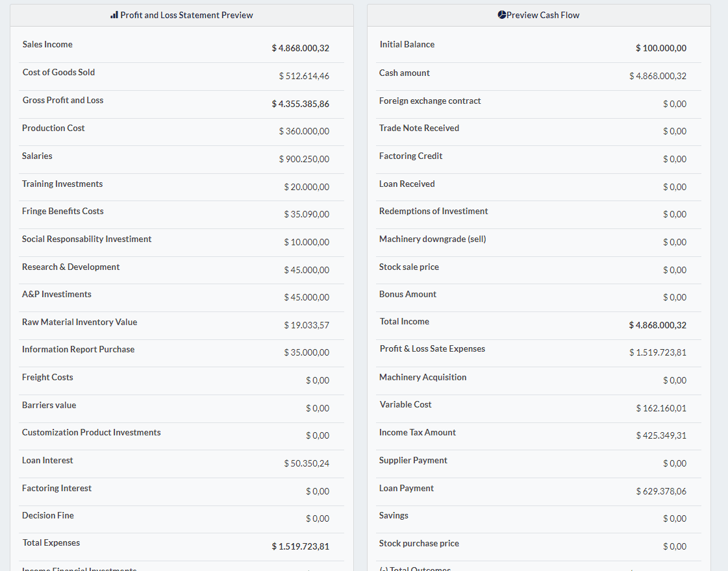The image size is (728, 571).
Task: Select the Research & Development label
Action: coord(71,267)
